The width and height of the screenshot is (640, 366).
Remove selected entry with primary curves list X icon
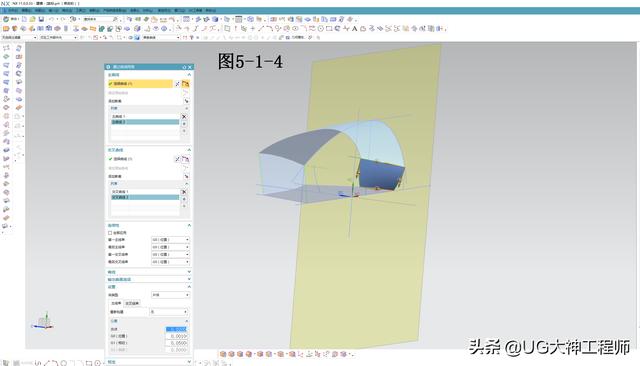point(184,117)
